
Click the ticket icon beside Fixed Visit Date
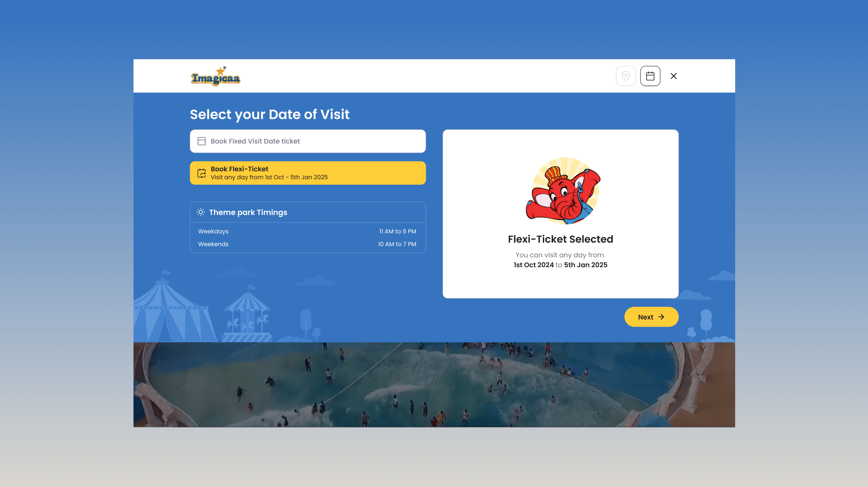click(x=202, y=141)
